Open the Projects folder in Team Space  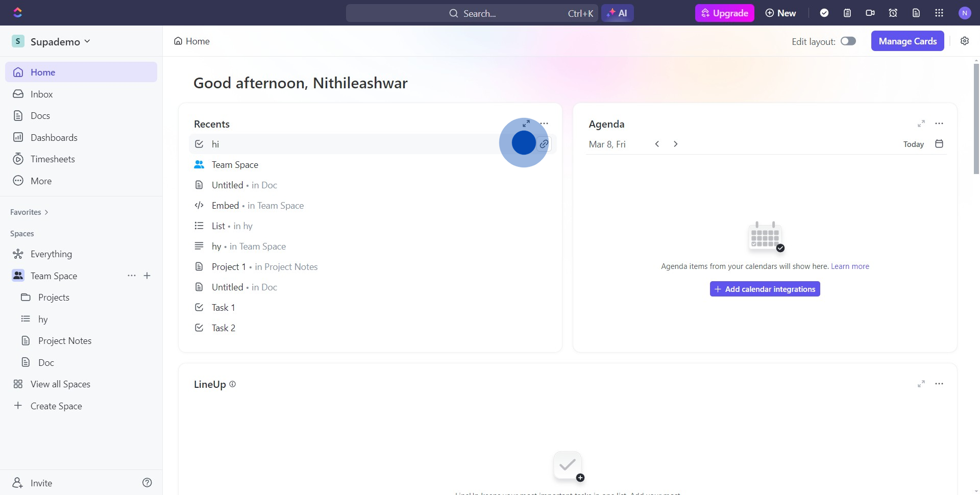click(x=54, y=298)
